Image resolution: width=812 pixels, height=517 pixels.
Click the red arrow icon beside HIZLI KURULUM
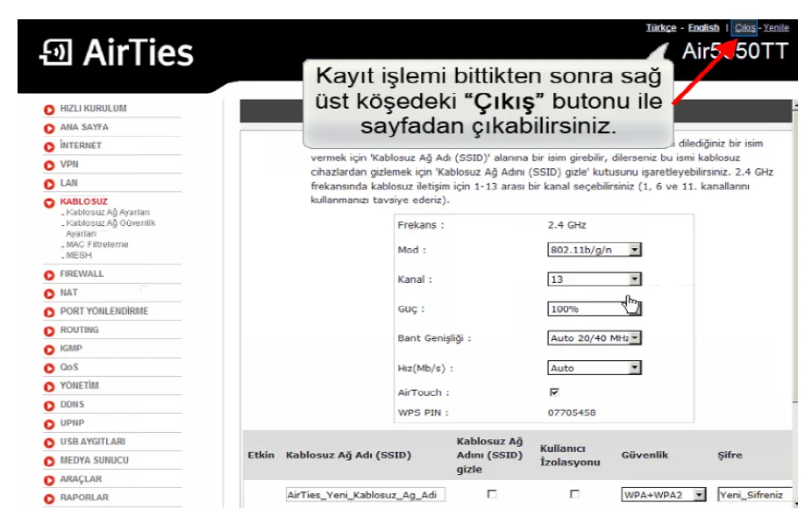[x=49, y=110]
